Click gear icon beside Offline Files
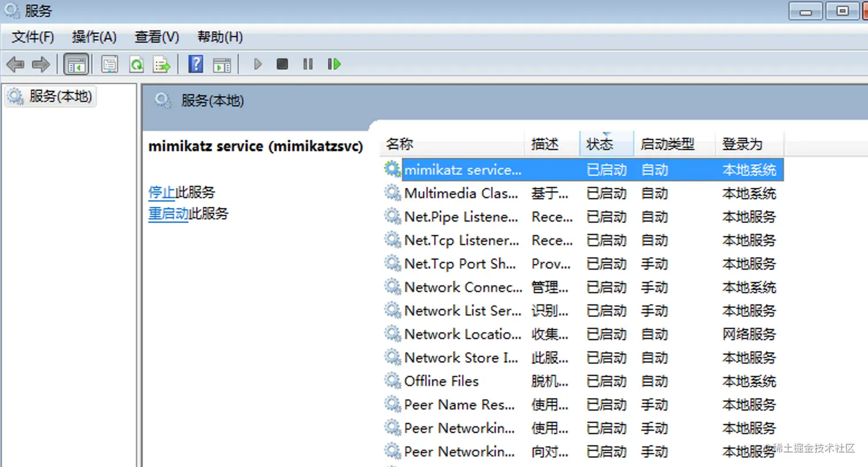The width and height of the screenshot is (868, 467). (x=392, y=381)
